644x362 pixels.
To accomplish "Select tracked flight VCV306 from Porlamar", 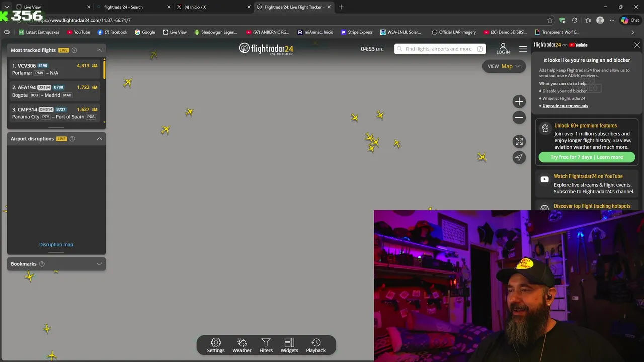I will tap(55, 69).
